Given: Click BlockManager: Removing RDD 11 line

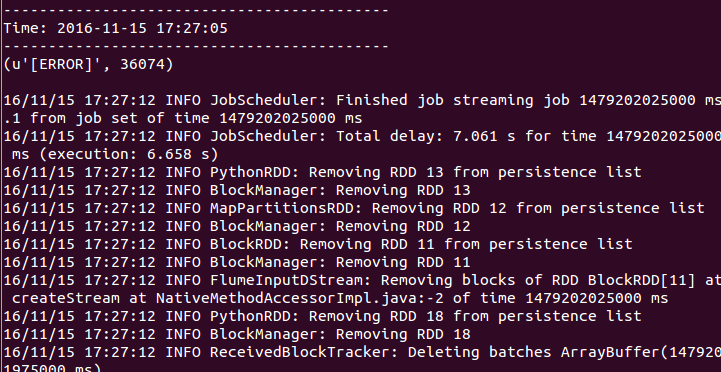Looking at the screenshot, I should (x=237, y=262).
